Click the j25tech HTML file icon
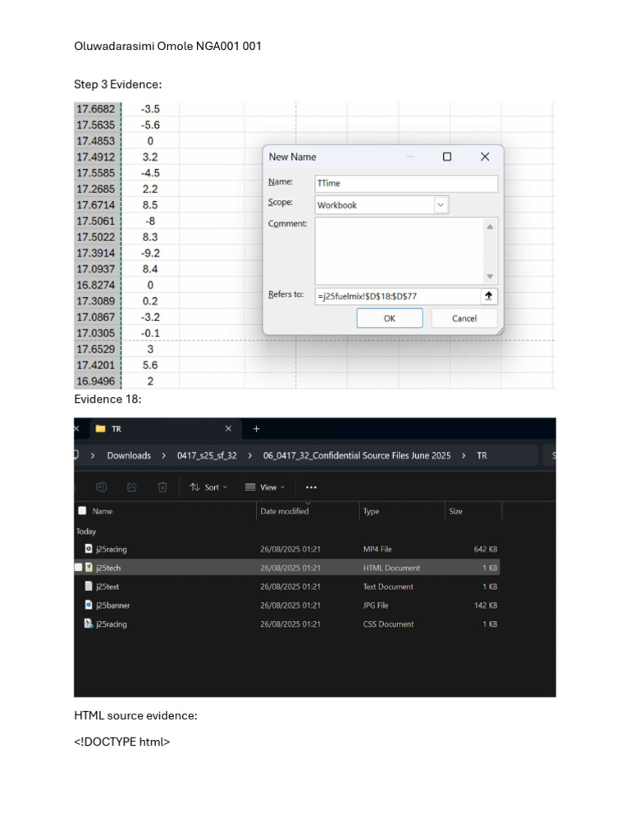Screen dimensions: 630x840 (89, 568)
